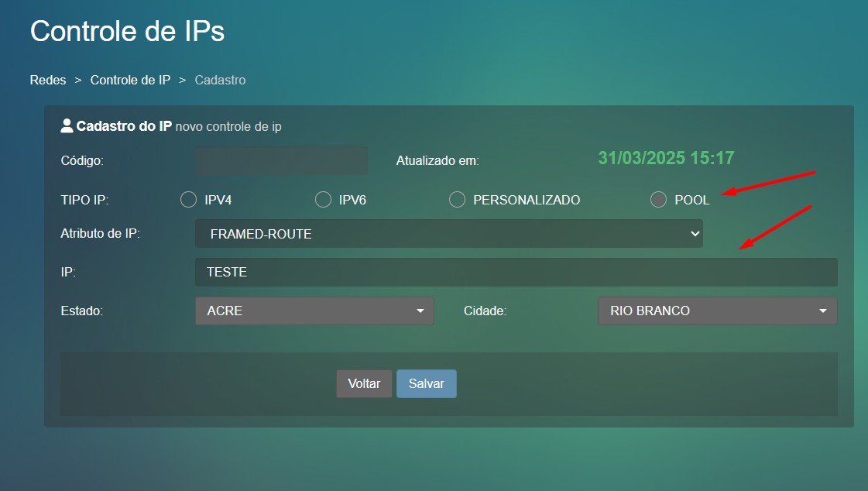The height and width of the screenshot is (491, 868).
Task: Open the Cidade dropdown showing RIO BRANCO
Action: [717, 311]
